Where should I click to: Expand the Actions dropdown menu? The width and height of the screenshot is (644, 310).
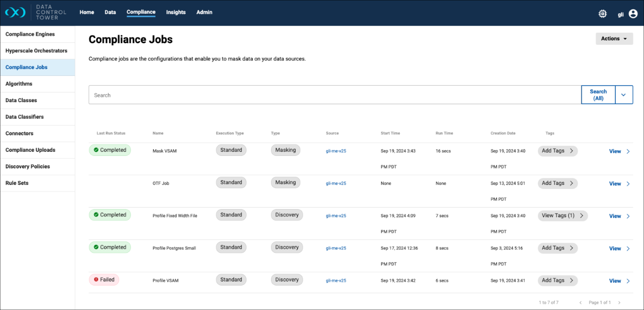(614, 39)
